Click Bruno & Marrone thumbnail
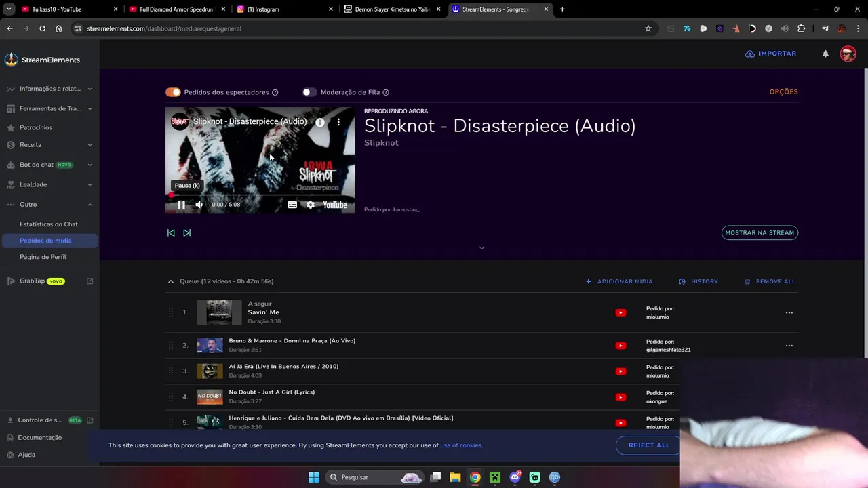The height and width of the screenshot is (488, 868). [x=210, y=346]
